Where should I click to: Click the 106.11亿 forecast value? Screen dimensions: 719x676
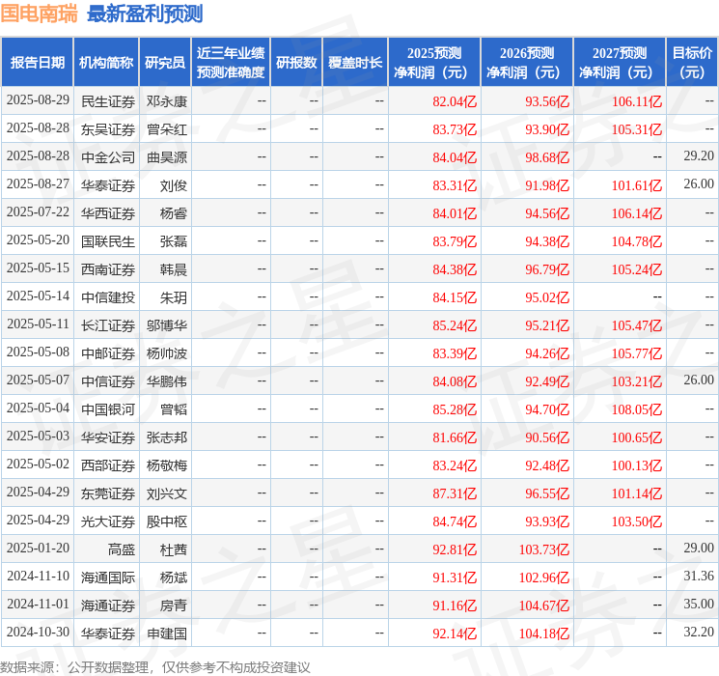point(637,101)
